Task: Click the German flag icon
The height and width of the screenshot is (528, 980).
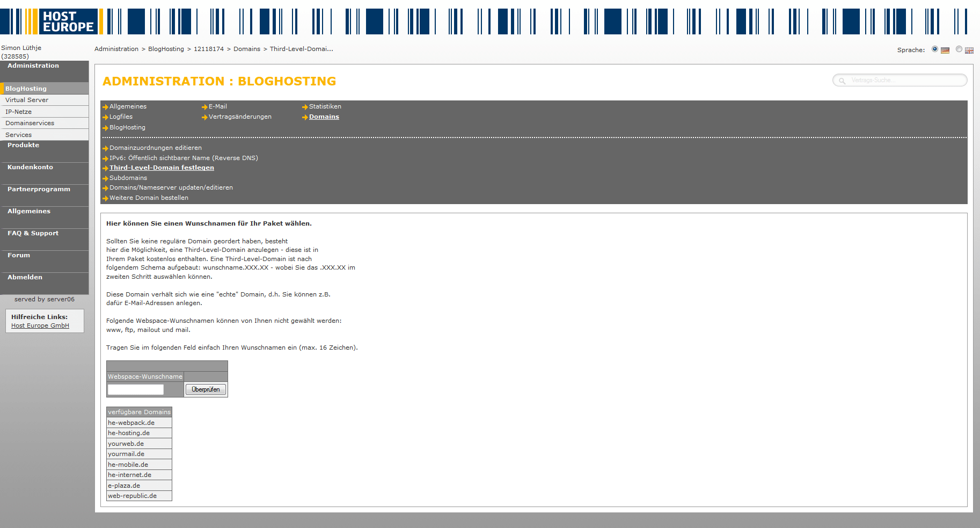Action: 945,50
